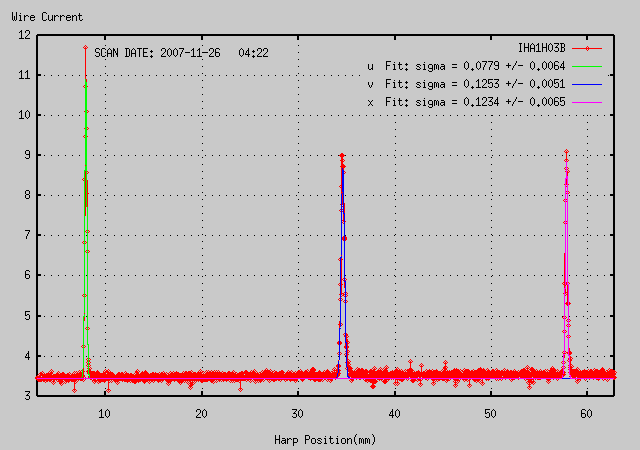Click the blue v fit legend line sample
640x450 pixels.
coord(587,84)
